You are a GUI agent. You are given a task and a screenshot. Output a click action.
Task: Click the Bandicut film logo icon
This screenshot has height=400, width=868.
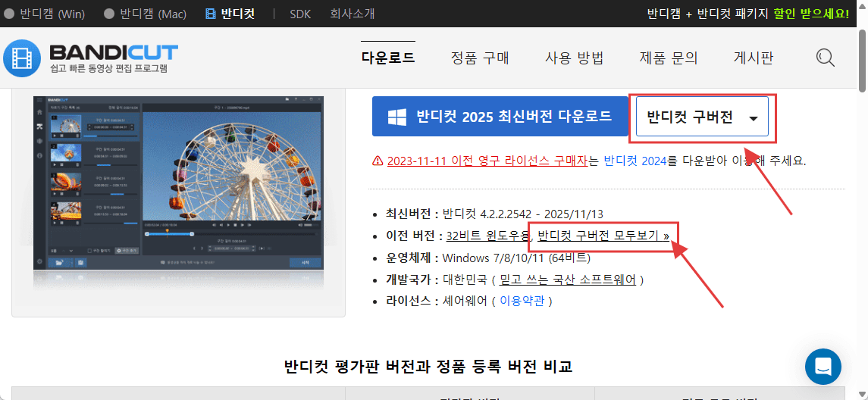pyautogui.click(x=22, y=58)
